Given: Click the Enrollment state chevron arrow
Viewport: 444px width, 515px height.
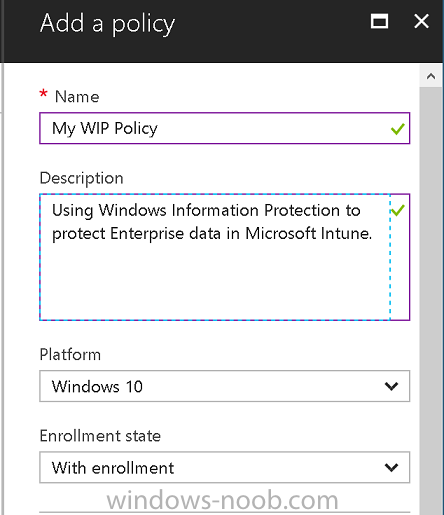Looking at the screenshot, I should click(x=391, y=467).
